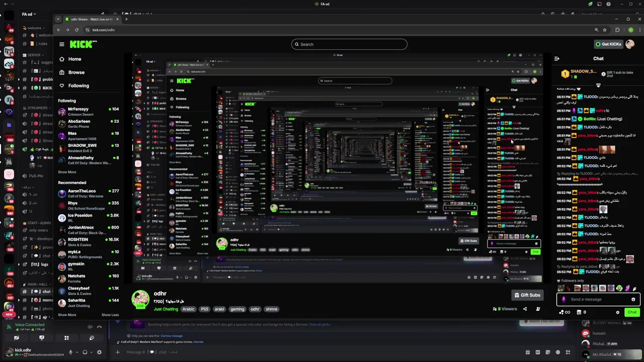Open new browser tab
The height and width of the screenshot is (362, 644).
pos(126,19)
